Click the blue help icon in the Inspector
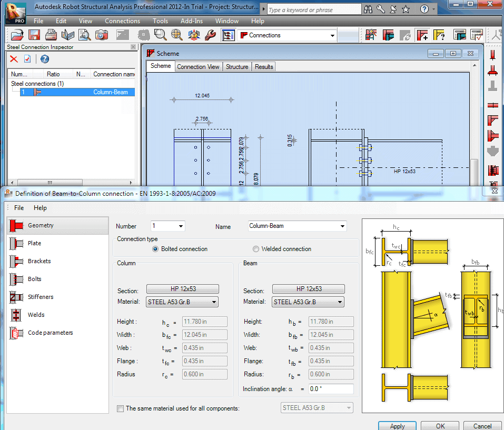Viewport: 504px width, 430px height. coord(45,59)
